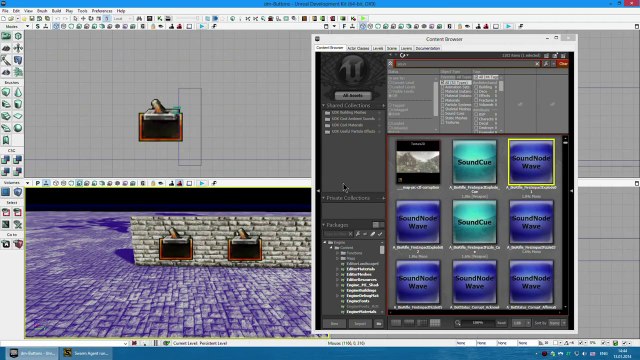Click the save level icon in main toolbar
Screen dimensions: 640x360
(32, 18)
